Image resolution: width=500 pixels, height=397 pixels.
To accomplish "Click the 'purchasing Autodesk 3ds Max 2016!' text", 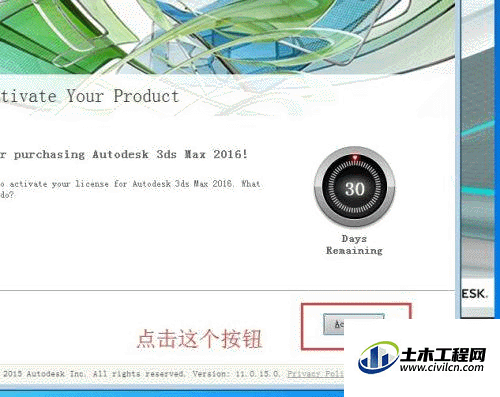I will click(131, 154).
